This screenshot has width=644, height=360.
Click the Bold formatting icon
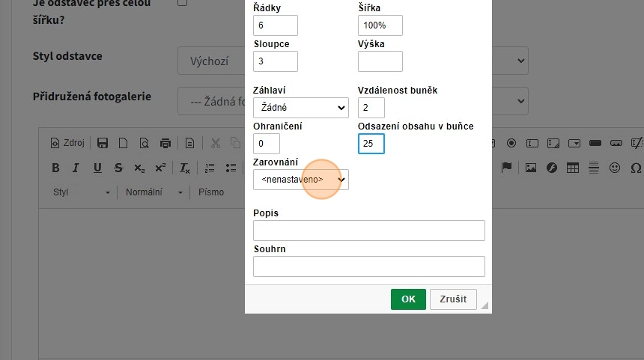(x=55, y=168)
